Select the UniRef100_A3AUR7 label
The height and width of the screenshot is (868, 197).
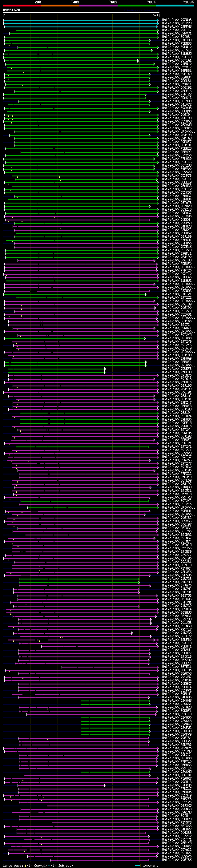[177, 778]
